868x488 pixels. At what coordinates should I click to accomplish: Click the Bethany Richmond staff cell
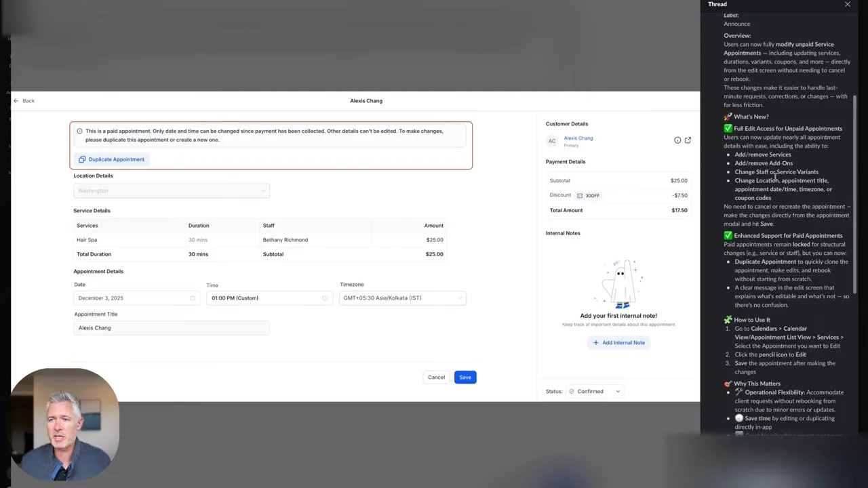[285, 240]
